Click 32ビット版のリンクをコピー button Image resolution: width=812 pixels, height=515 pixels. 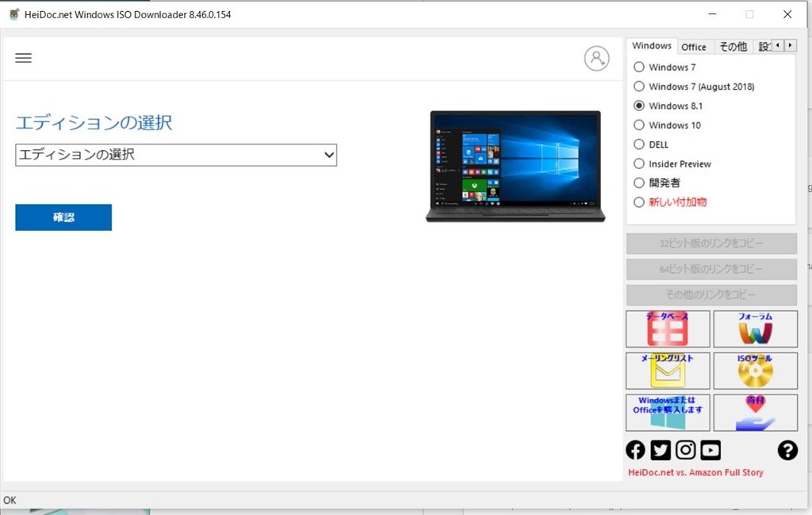[x=711, y=244]
